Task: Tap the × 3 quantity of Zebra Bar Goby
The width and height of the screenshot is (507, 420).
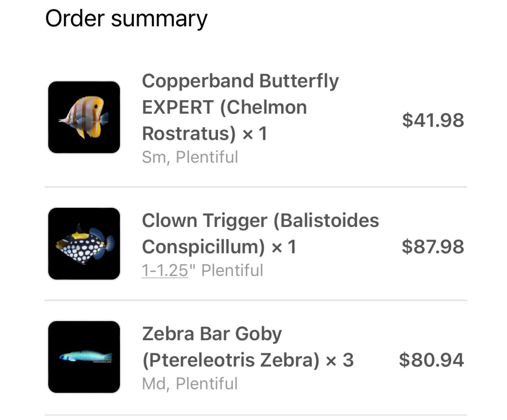Action: pyautogui.click(x=340, y=360)
